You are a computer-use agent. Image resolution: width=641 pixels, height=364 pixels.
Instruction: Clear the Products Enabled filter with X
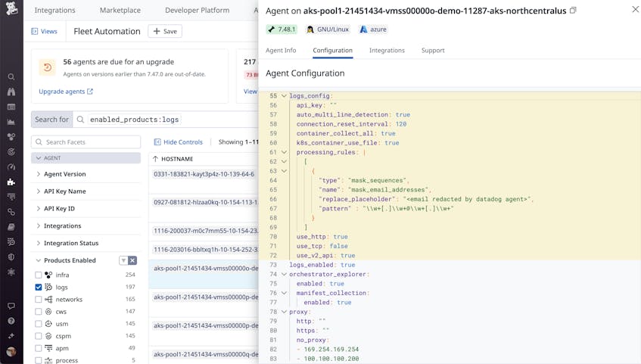[x=132, y=260]
